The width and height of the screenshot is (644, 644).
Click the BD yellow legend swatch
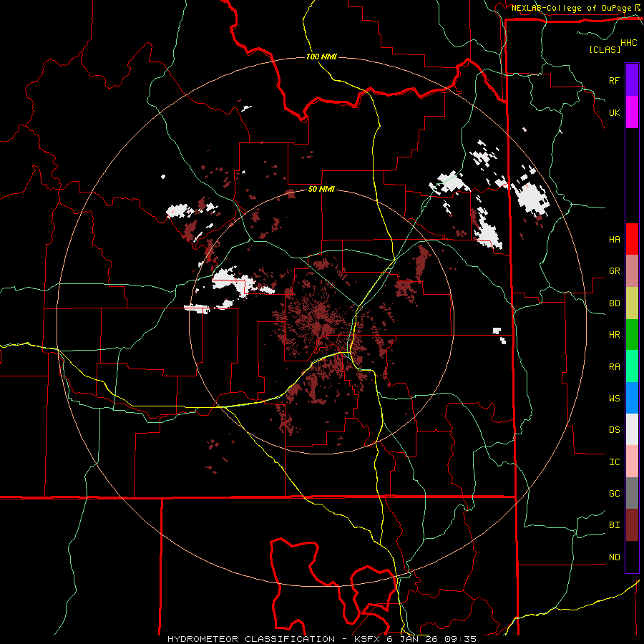point(632,303)
